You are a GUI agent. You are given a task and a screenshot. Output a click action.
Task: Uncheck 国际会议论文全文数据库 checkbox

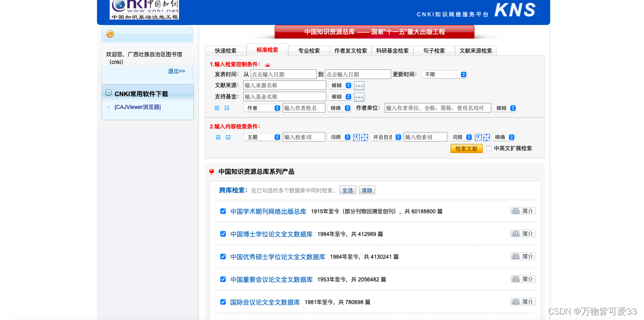pyautogui.click(x=223, y=302)
